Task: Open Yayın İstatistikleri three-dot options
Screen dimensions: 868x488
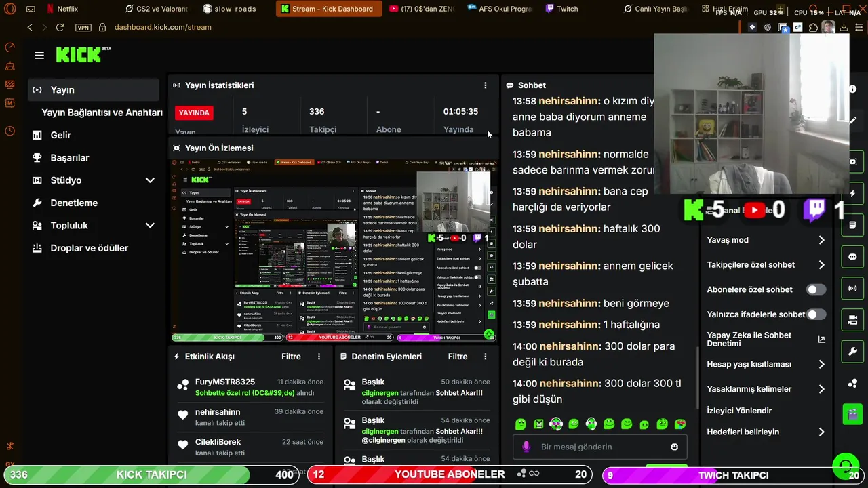Action: pyautogui.click(x=485, y=85)
